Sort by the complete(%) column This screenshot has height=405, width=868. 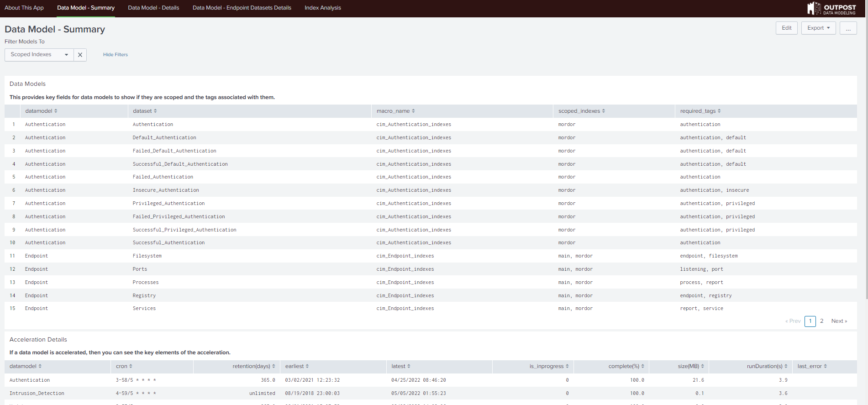click(x=626, y=366)
